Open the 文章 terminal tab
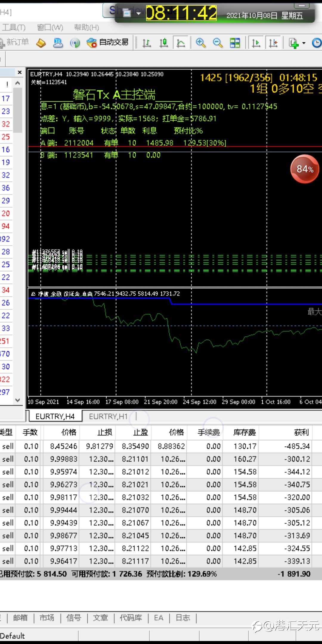322x644 pixels. [100, 618]
